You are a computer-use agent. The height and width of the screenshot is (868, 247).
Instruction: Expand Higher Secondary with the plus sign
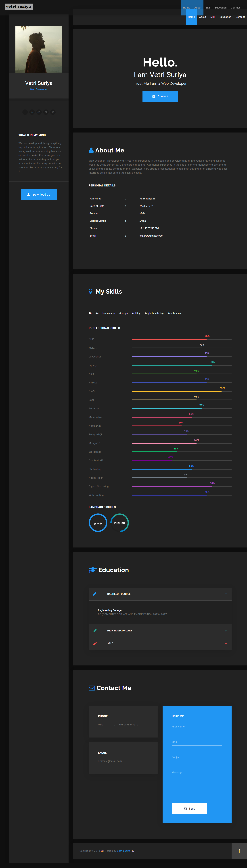point(226,631)
